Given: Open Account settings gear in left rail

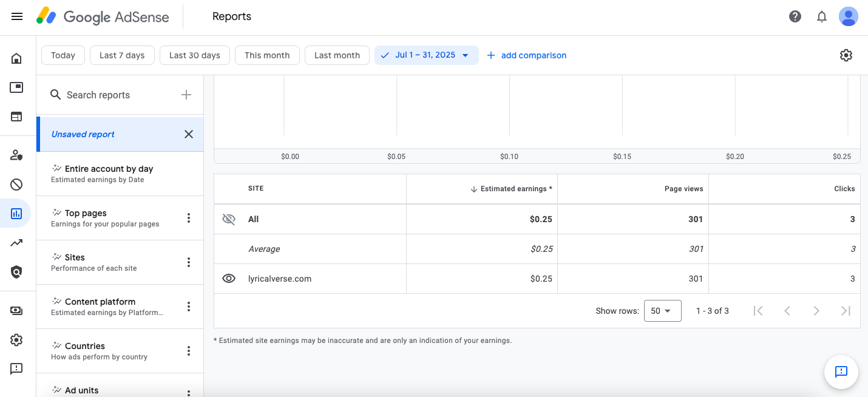Looking at the screenshot, I should [16, 340].
